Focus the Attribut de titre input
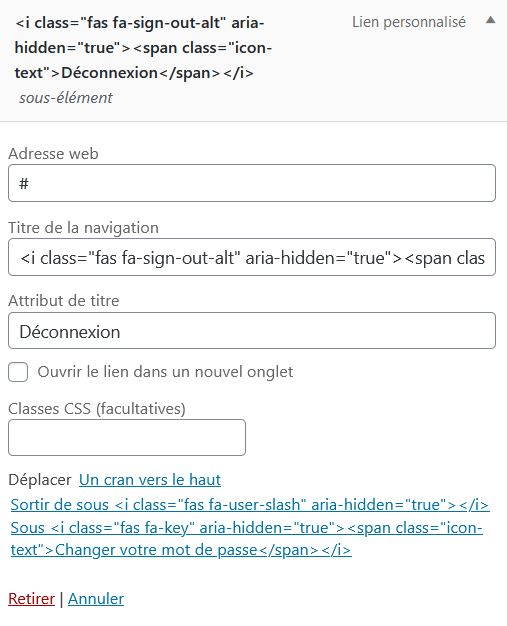The height and width of the screenshot is (626, 507). (x=252, y=331)
